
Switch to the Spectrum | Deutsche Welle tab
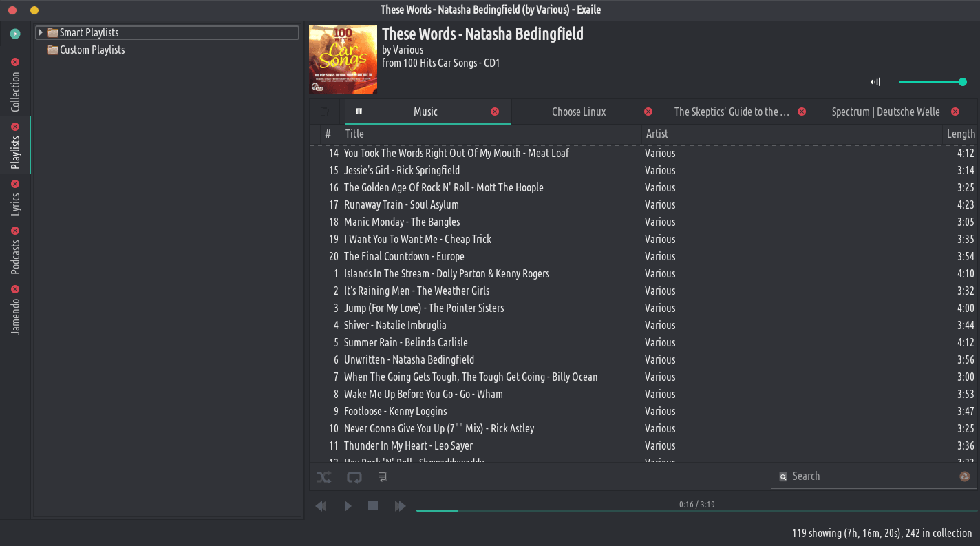[x=885, y=112]
